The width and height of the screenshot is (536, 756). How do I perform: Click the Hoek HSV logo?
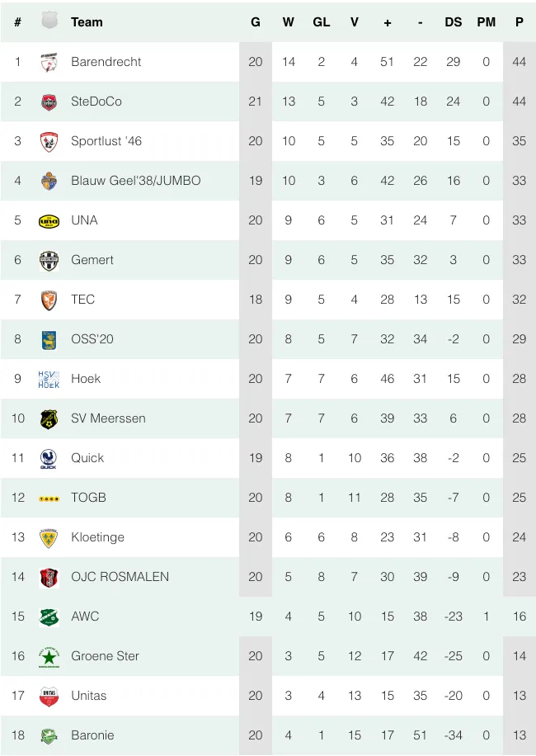pos(49,379)
